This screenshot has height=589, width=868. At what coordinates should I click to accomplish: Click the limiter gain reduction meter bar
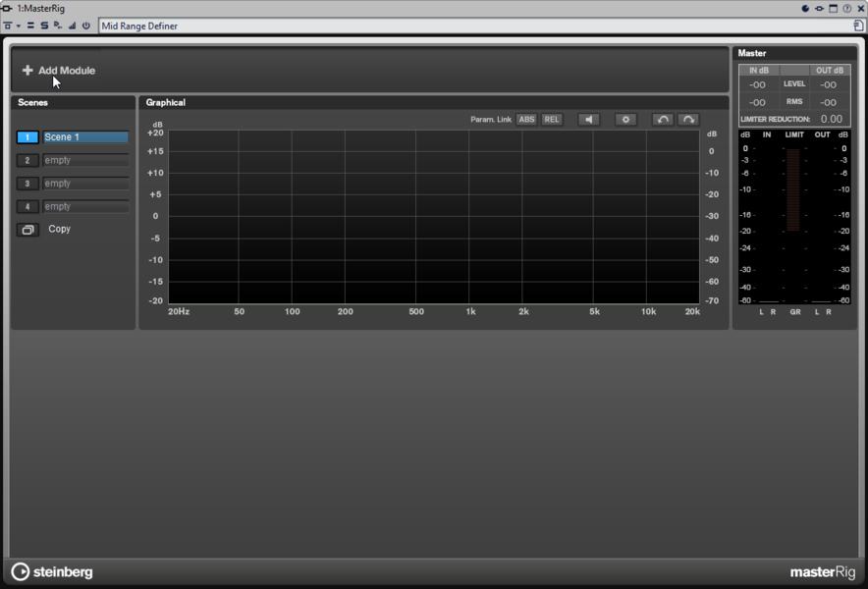point(793,189)
